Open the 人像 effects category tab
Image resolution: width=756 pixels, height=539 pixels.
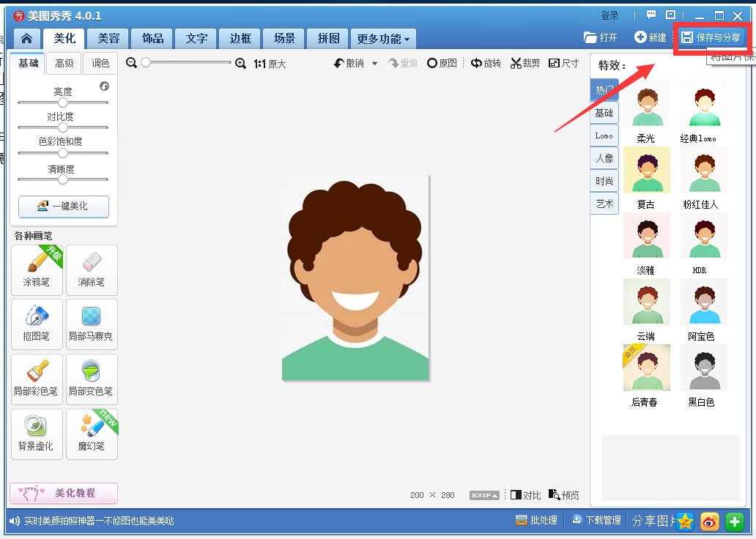tap(604, 158)
